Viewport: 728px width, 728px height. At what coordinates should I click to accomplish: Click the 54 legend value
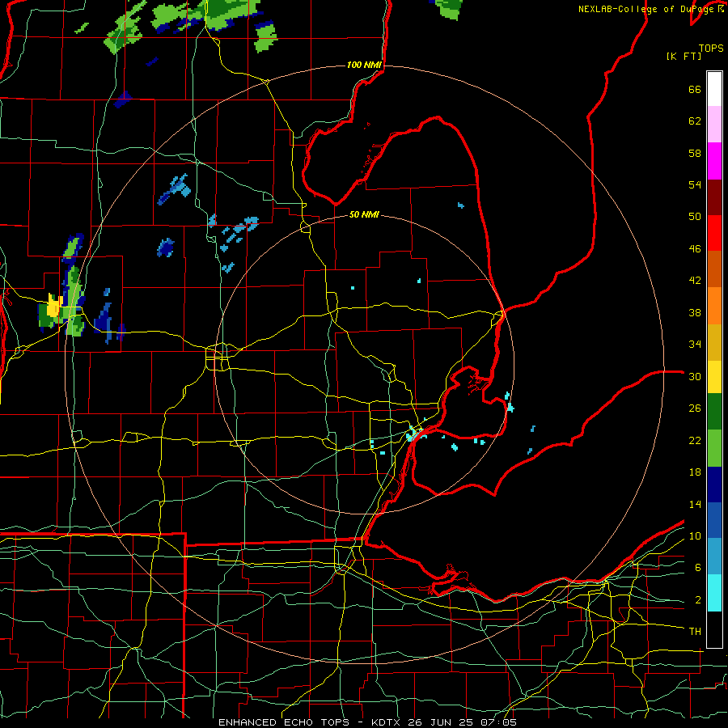[x=695, y=184]
